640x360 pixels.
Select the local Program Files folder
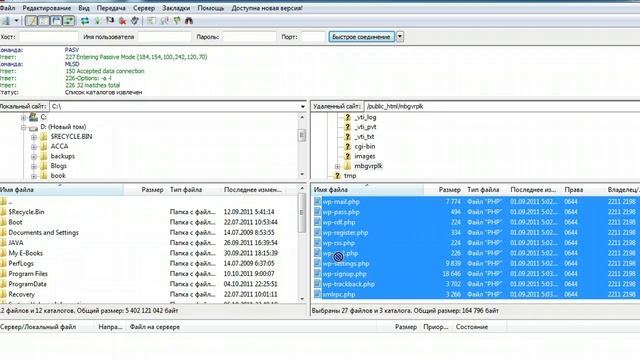click(28, 273)
